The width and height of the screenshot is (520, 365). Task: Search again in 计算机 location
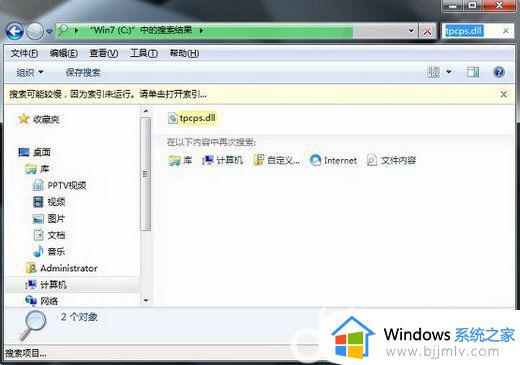pos(222,160)
